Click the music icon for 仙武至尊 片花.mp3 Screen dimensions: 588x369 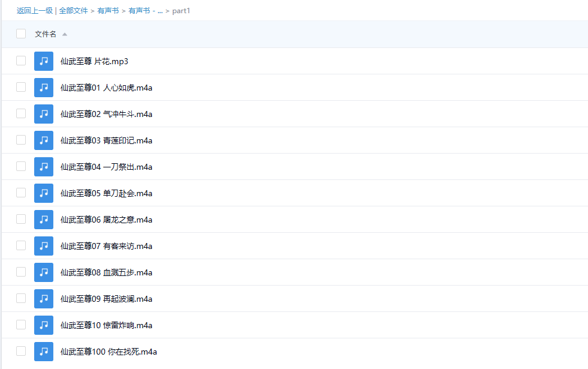click(44, 61)
